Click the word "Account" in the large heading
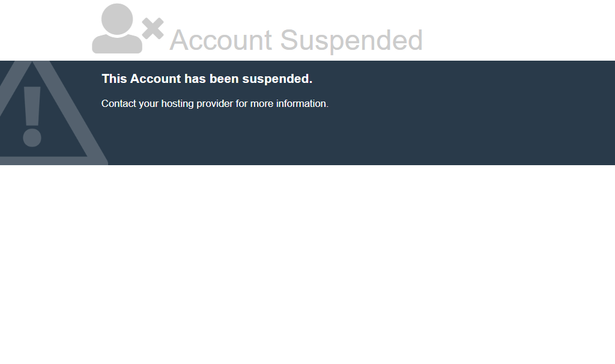615x364 pixels. [x=221, y=40]
